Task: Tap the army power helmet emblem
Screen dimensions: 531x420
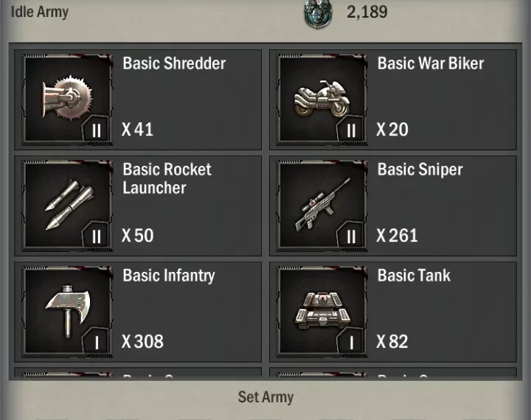Action: pos(318,13)
